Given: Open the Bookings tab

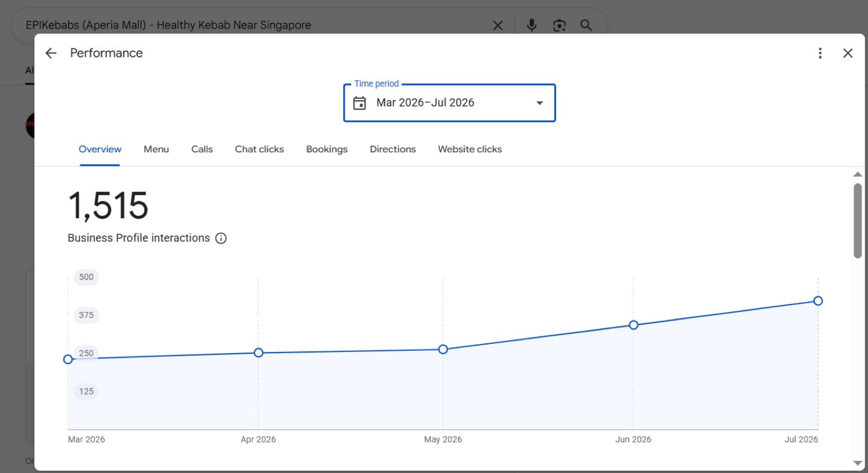Looking at the screenshot, I should (327, 149).
